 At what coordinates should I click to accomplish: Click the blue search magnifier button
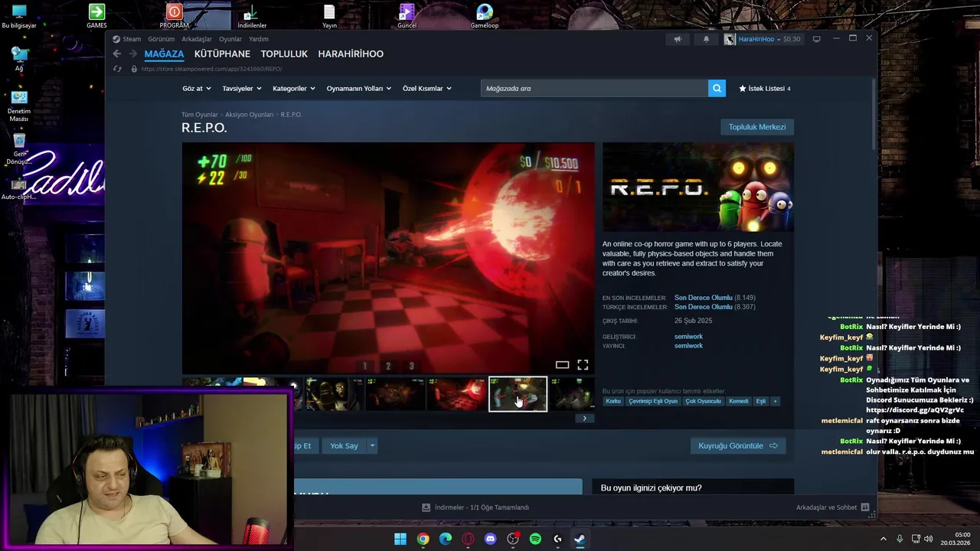coord(717,88)
